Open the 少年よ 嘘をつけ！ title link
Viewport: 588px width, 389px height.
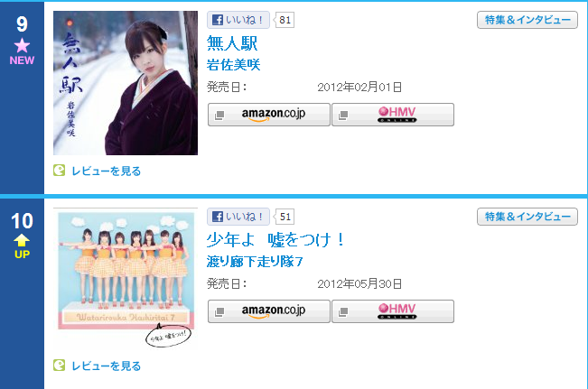(x=275, y=240)
